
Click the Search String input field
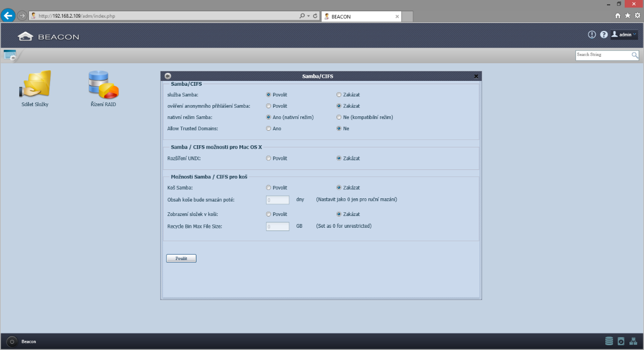coord(603,55)
